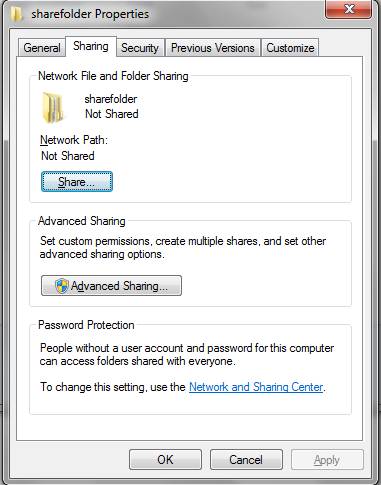The image size is (381, 485).
Task: Open the Advanced Sharing... dialog button
Action: (x=111, y=286)
